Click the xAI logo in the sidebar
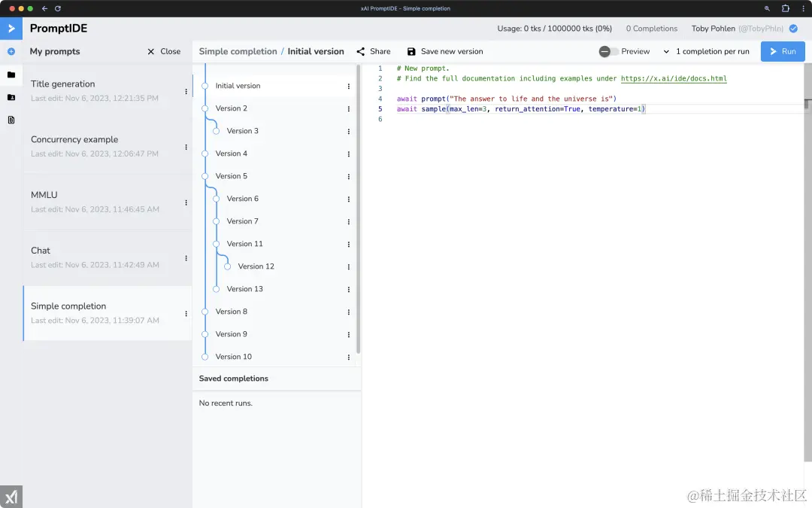The height and width of the screenshot is (508, 812). 11,497
